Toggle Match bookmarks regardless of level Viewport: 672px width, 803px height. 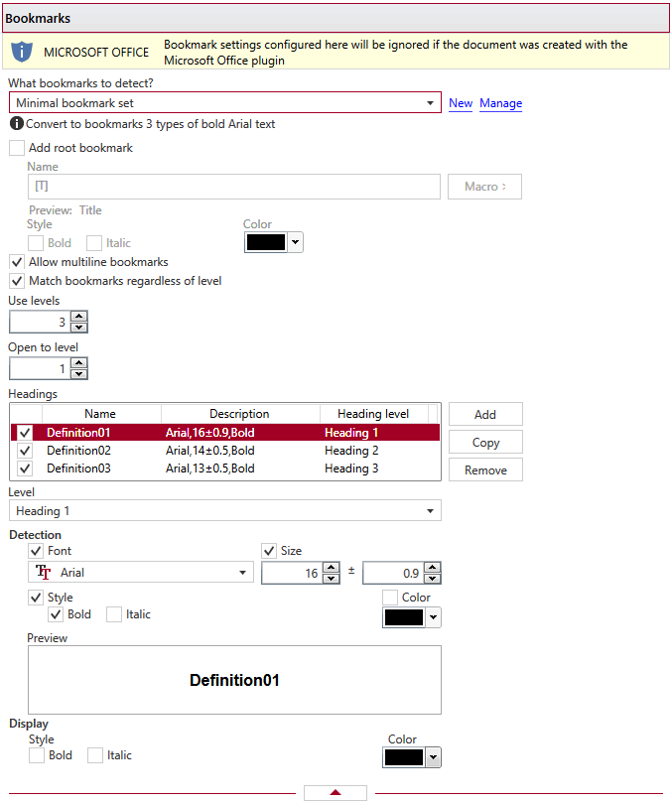[x=17, y=281]
